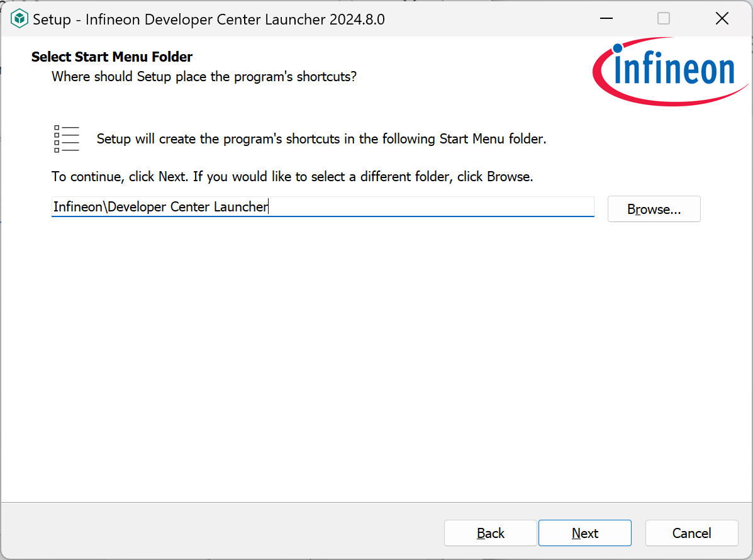Focus the Start Menu folder path field
This screenshot has height=560, width=753.
pyautogui.click(x=323, y=206)
